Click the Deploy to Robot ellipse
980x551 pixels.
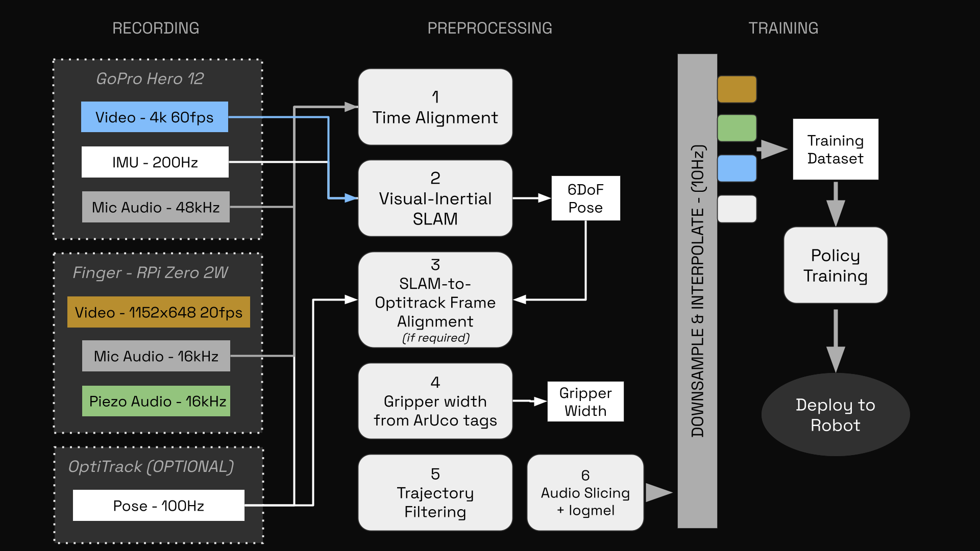(x=836, y=414)
